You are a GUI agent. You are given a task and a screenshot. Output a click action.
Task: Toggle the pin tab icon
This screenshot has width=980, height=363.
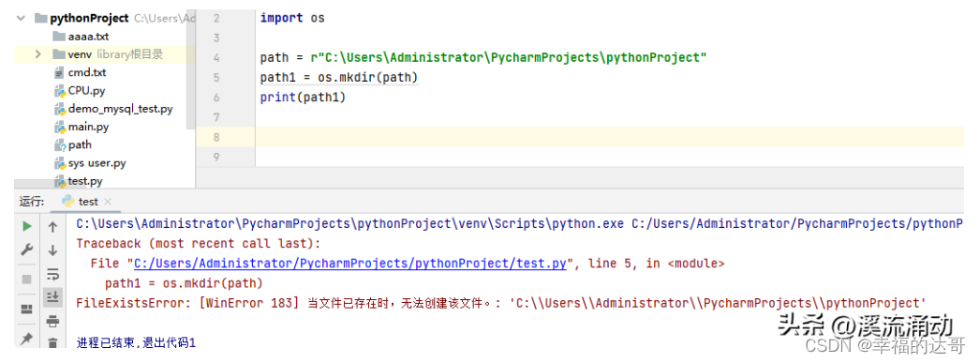(x=26, y=339)
